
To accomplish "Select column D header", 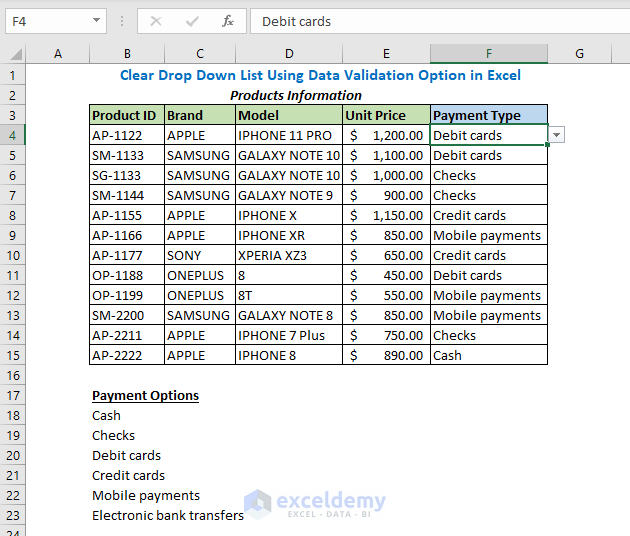I will 289,54.
